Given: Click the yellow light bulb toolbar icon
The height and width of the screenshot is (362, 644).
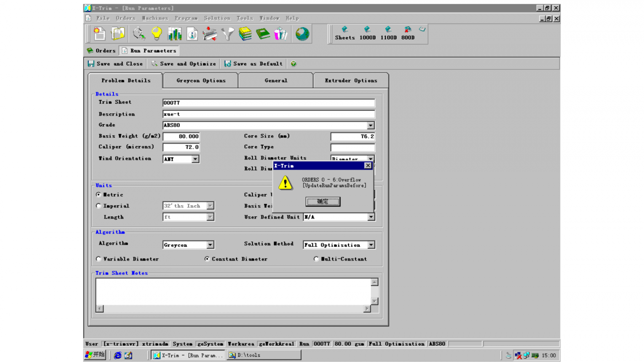Looking at the screenshot, I should (156, 34).
